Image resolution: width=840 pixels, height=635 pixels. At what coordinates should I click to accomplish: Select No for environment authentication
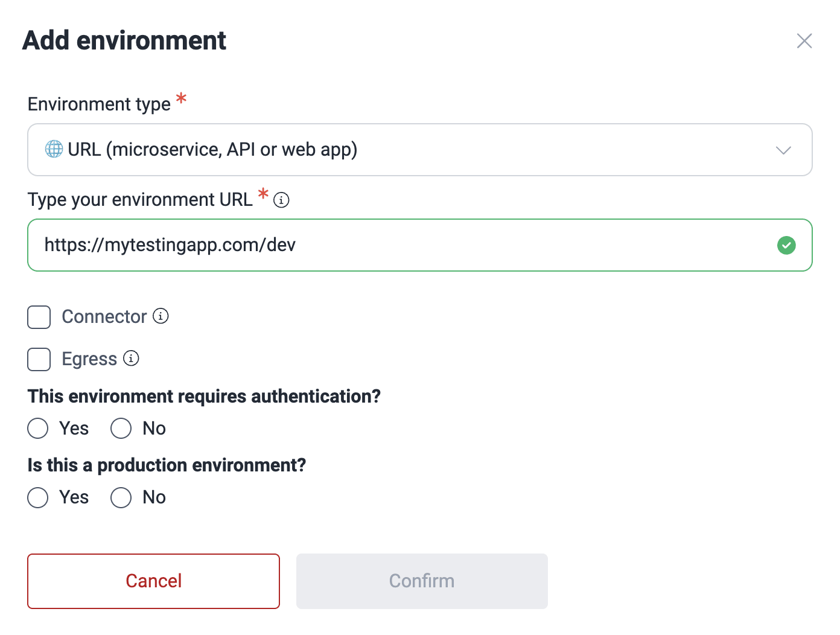click(x=121, y=428)
